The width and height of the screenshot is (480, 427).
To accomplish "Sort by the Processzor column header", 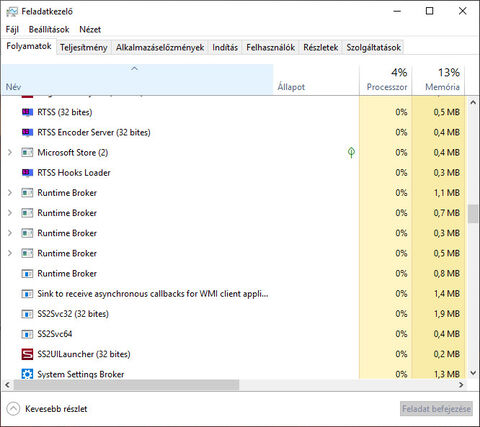I will coord(385,79).
